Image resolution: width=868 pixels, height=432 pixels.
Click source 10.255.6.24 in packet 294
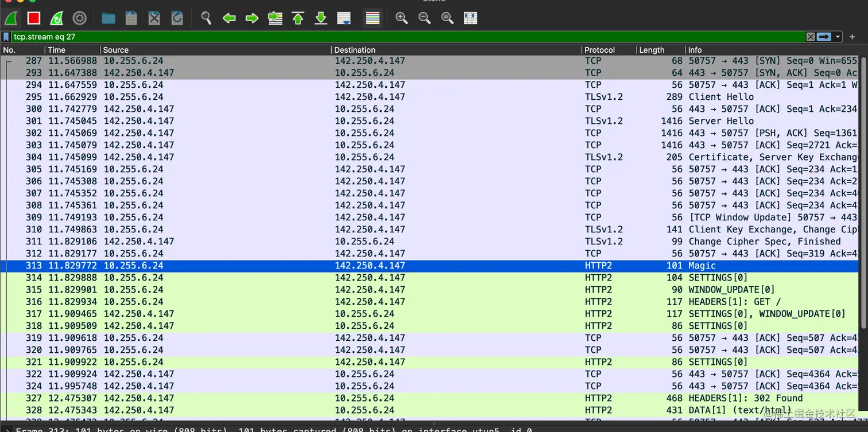point(133,85)
